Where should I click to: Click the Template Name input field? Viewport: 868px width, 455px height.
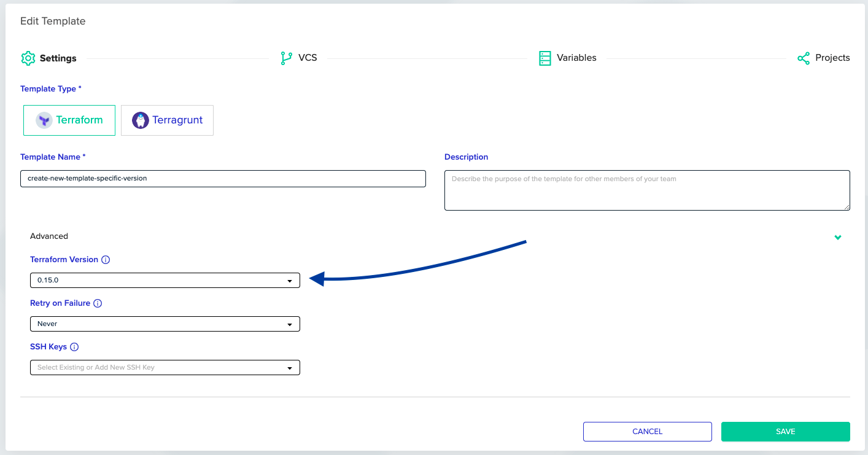[x=223, y=179]
